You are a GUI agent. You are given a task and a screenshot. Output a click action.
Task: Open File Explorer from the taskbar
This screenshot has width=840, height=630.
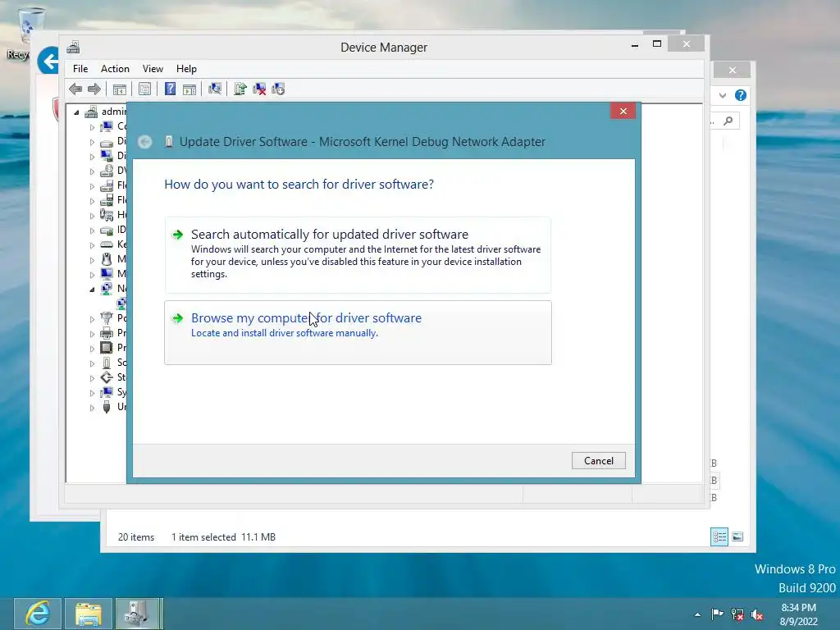(89, 614)
